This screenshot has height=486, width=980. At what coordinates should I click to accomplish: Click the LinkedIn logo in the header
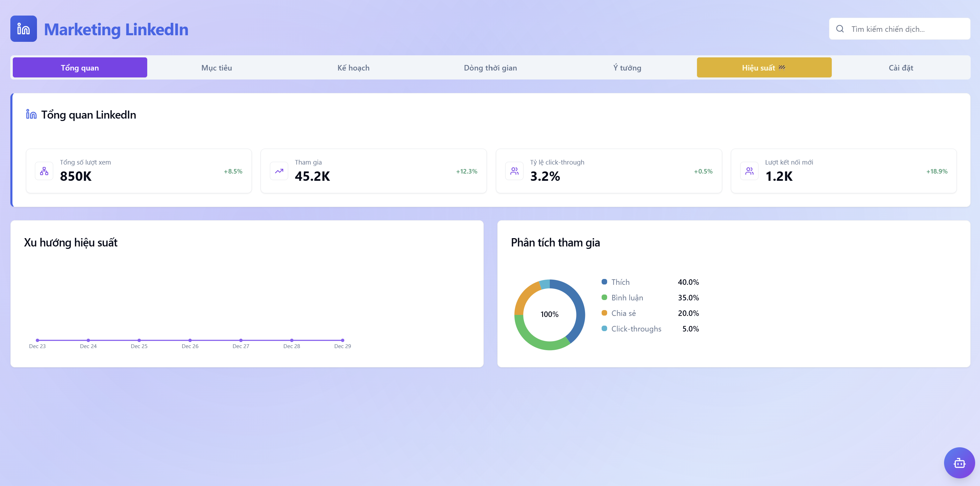coord(23,29)
